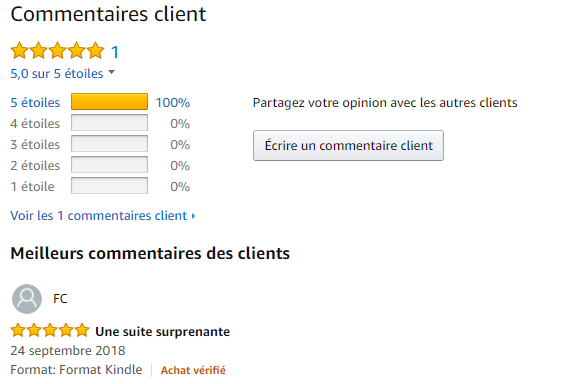This screenshot has width=585, height=384.
Task: Click the 100% percentage link
Action: 173,103
